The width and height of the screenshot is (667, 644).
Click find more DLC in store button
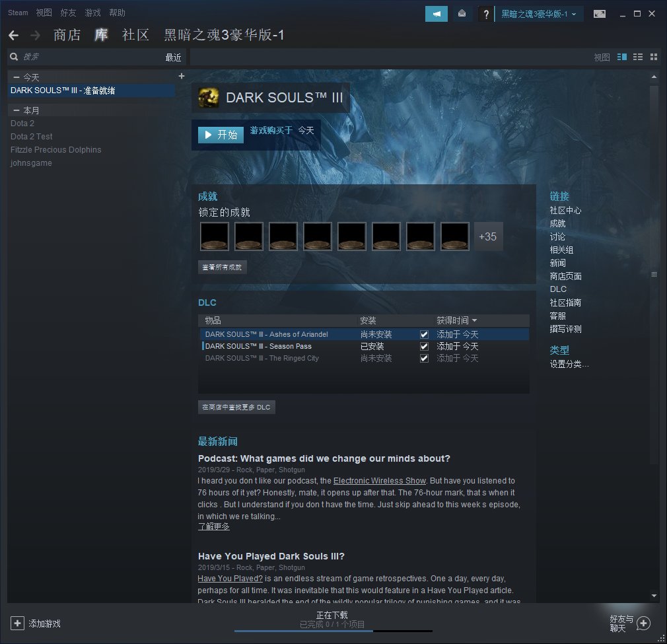(236, 407)
